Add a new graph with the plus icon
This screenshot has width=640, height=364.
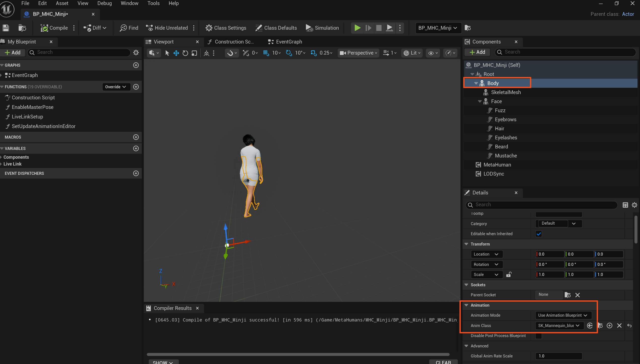point(136,65)
